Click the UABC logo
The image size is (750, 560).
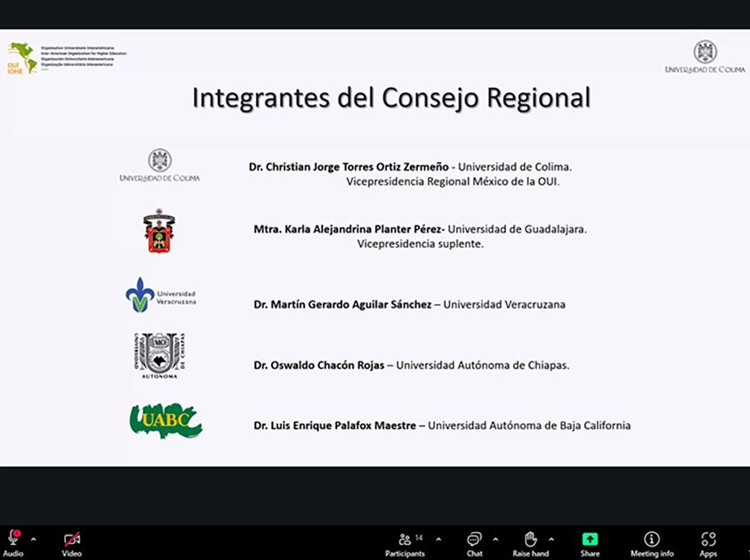coord(166,421)
